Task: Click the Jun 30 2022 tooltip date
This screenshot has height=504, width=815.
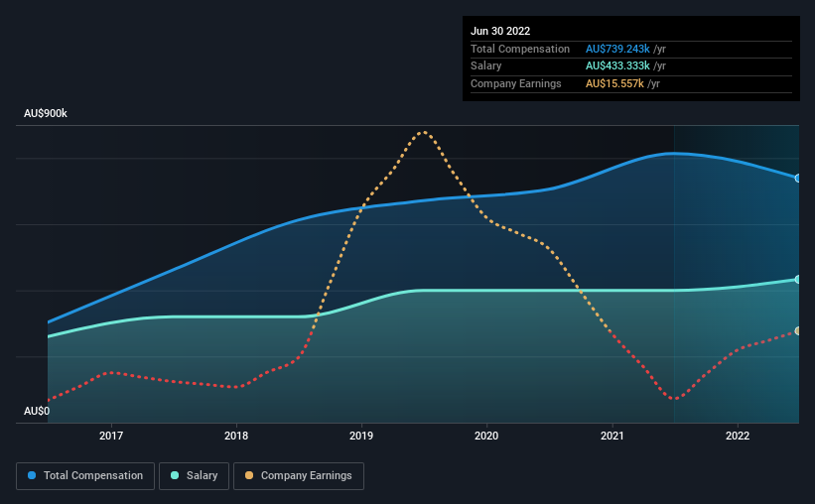Action: coord(500,31)
